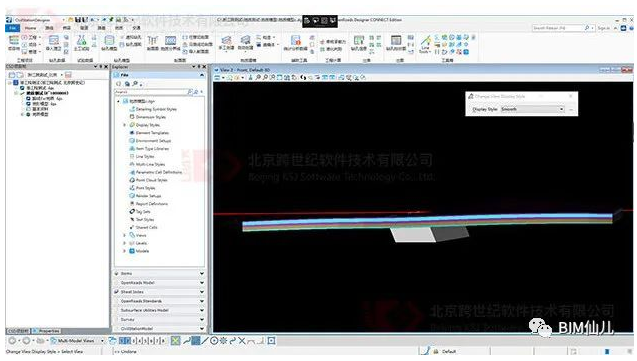
Task: Select Point Cloud Styles in Explorer tree
Action: (152, 180)
